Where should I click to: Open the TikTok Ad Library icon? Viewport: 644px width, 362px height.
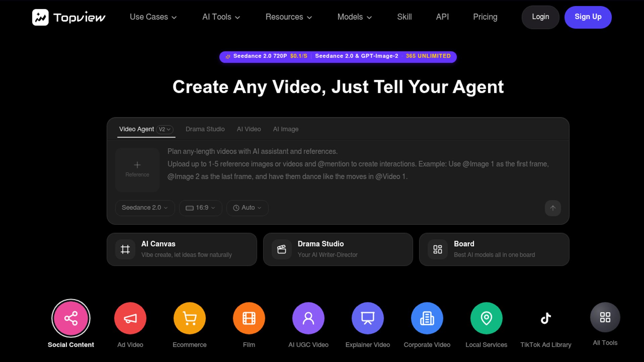tap(546, 318)
